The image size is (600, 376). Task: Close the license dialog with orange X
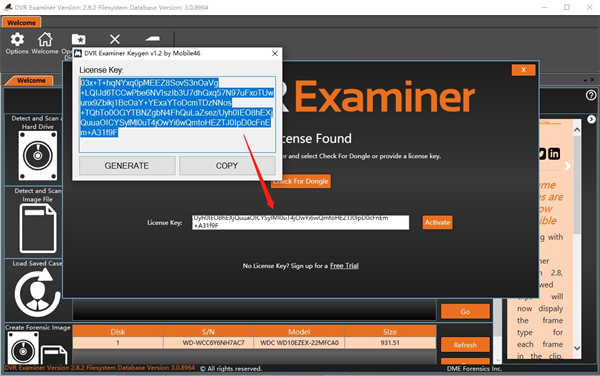pyautogui.click(x=523, y=70)
